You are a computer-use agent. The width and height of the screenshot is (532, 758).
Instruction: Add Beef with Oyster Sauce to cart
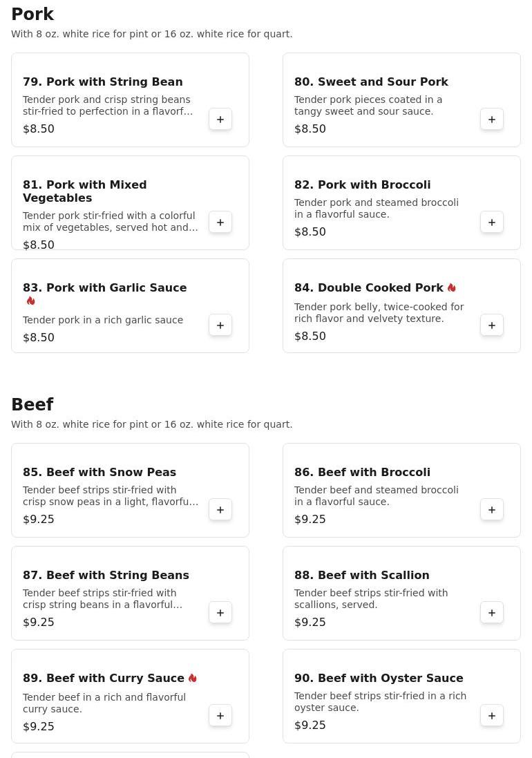[x=492, y=715]
